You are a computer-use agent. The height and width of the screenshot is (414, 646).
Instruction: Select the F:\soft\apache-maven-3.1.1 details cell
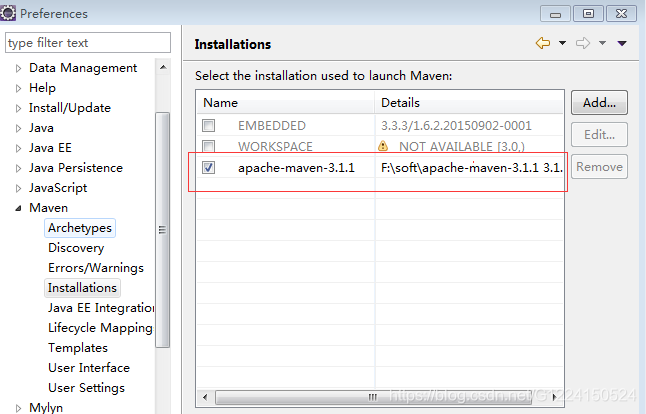point(471,168)
